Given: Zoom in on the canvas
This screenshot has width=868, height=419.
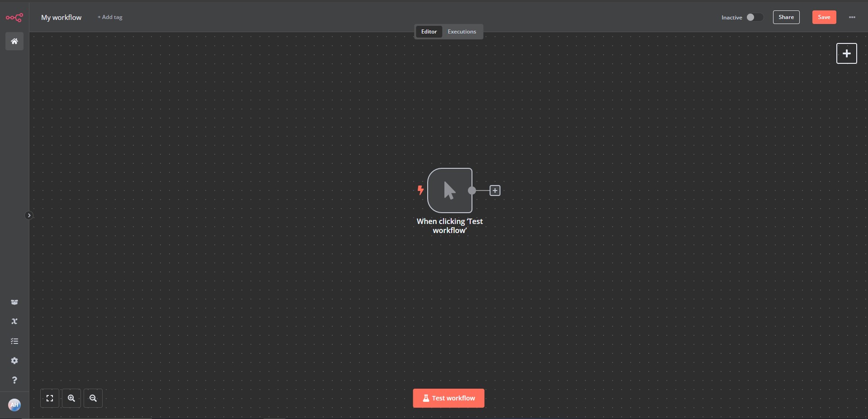Looking at the screenshot, I should click(71, 398).
